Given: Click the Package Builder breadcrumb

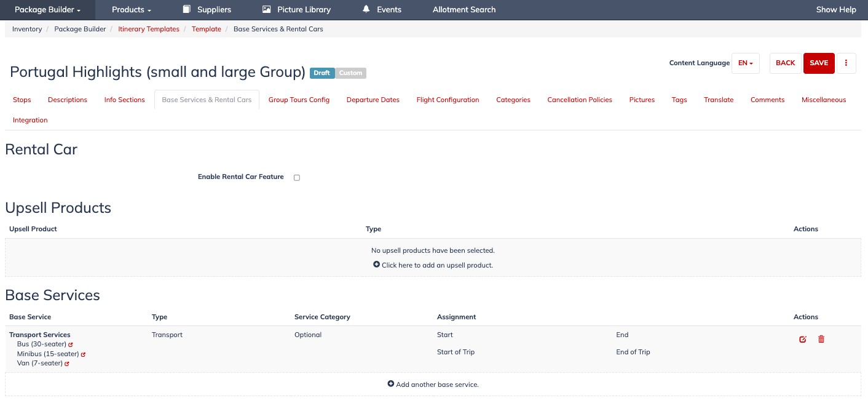Looking at the screenshot, I should (x=80, y=29).
